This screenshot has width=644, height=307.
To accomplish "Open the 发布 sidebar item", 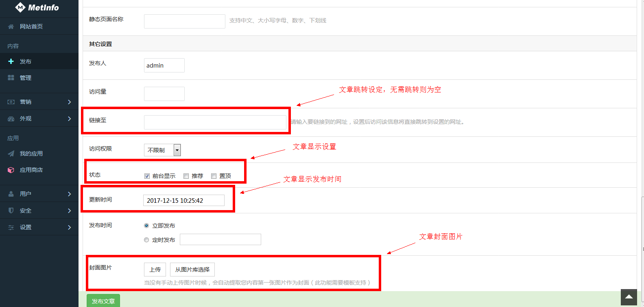I will pos(39,61).
